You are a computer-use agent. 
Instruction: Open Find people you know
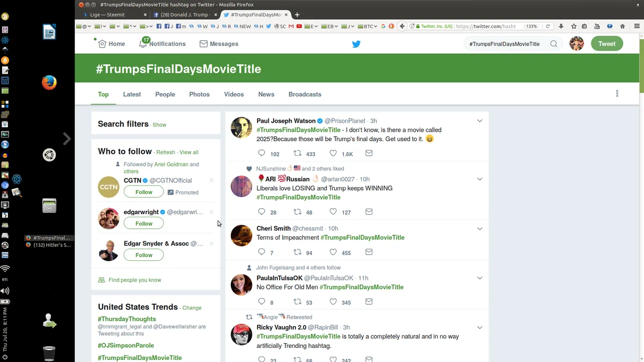135,280
